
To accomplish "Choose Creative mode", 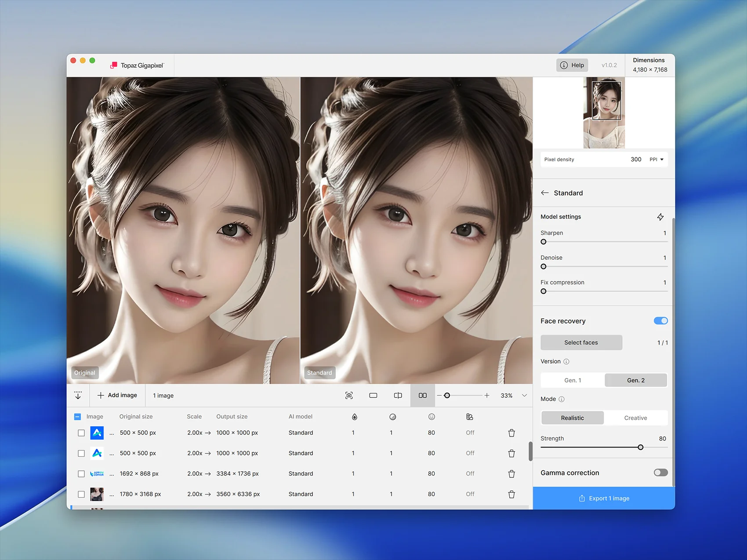I will [x=635, y=418].
